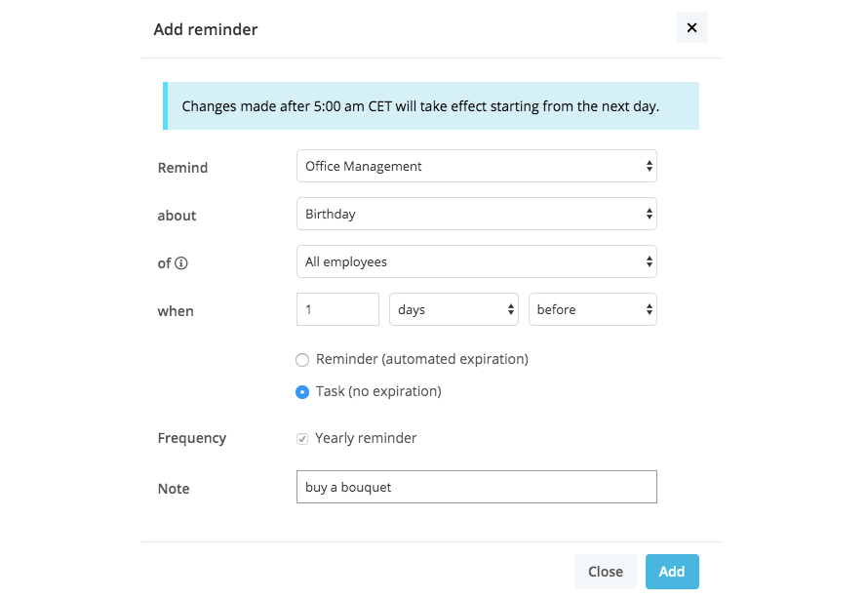Click the "Frequency" field label
Viewport: 868px width, 599px height.
coord(192,439)
